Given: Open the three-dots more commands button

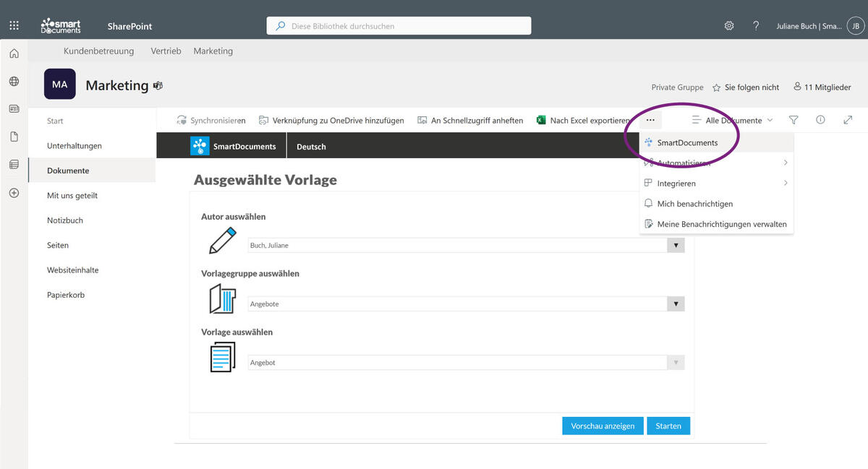Looking at the screenshot, I should [x=650, y=120].
